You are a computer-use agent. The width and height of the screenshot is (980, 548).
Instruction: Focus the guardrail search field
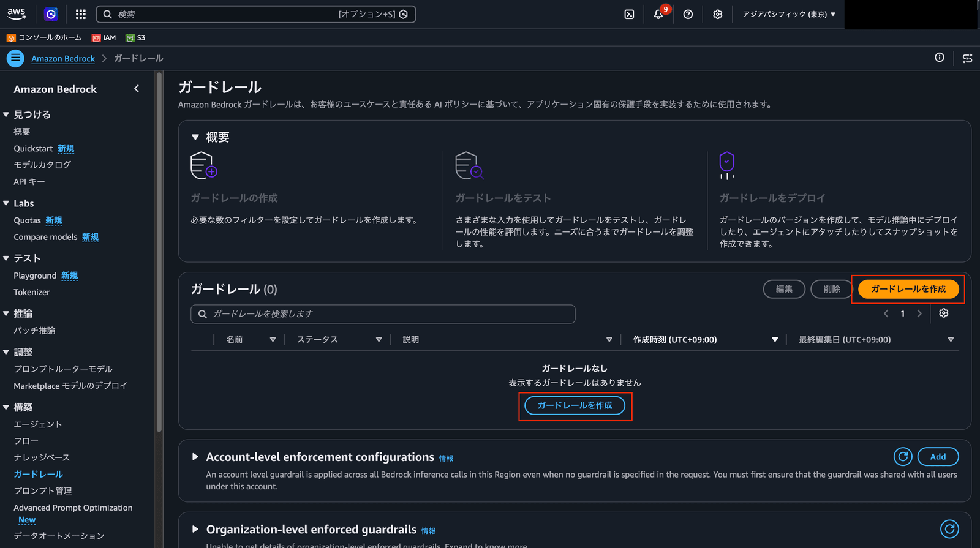click(x=383, y=313)
